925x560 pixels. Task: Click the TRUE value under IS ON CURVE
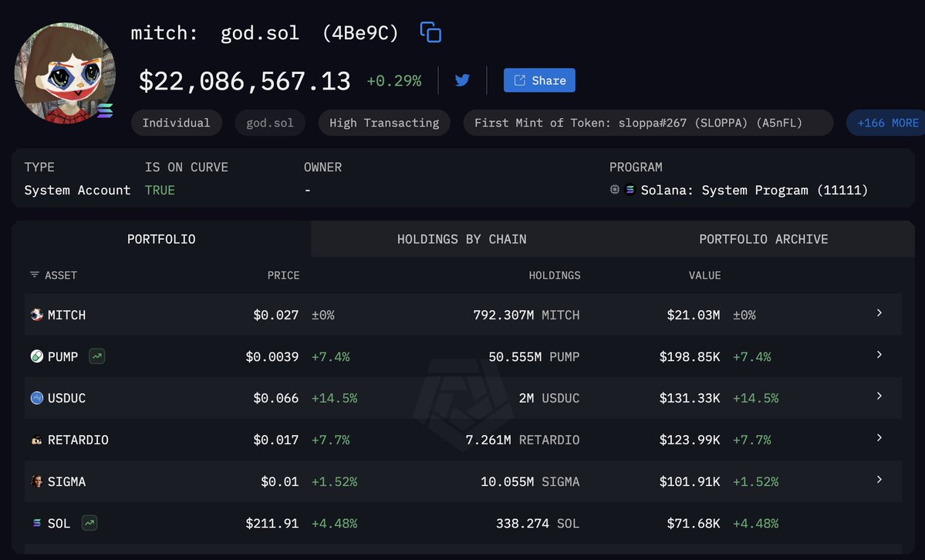pyautogui.click(x=160, y=190)
